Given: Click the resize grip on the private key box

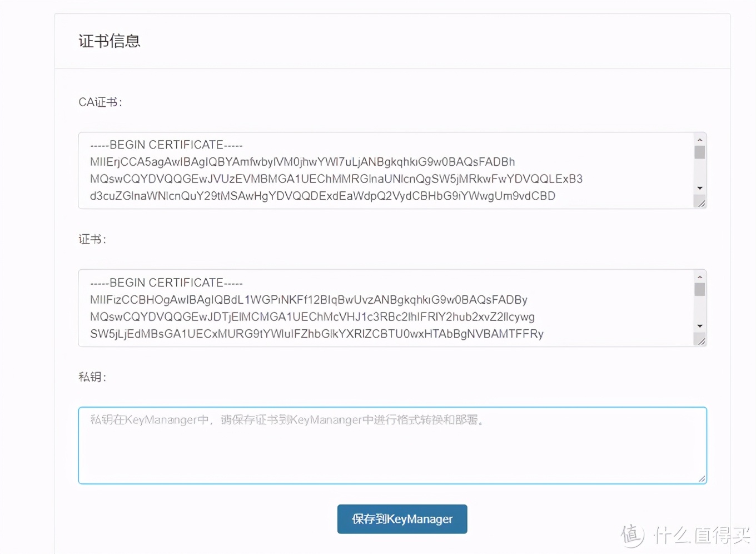Looking at the screenshot, I should pos(702,478).
